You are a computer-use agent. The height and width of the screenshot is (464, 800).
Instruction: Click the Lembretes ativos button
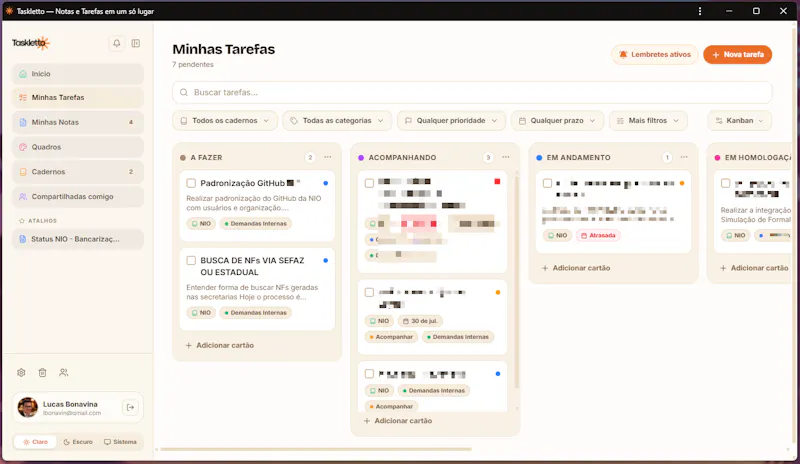click(655, 55)
